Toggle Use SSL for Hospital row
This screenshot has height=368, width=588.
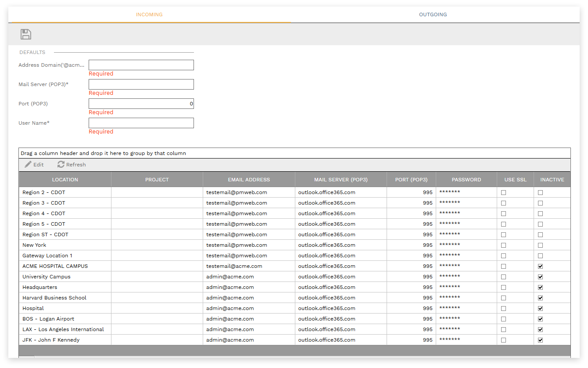[503, 309]
